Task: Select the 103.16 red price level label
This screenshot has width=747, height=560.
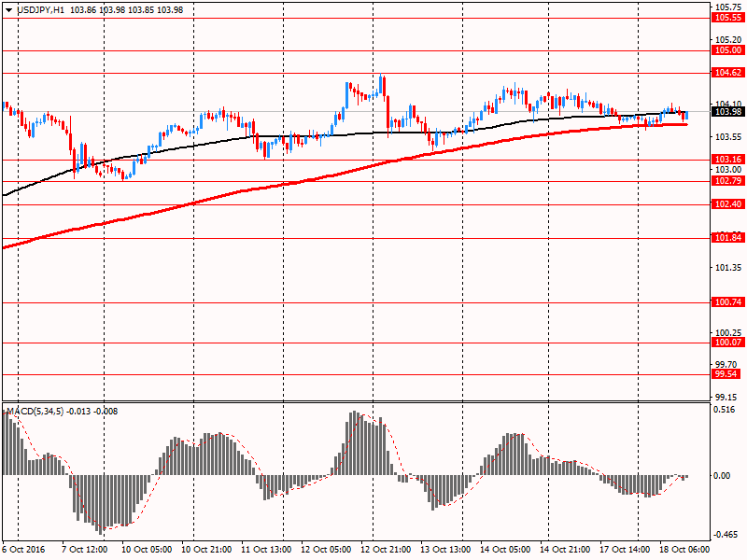Action: 728,160
